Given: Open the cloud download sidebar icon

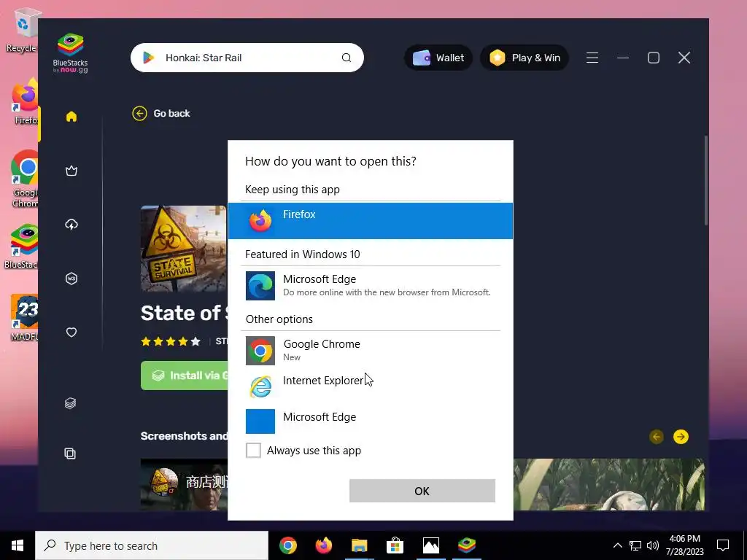Looking at the screenshot, I should pyautogui.click(x=71, y=225).
